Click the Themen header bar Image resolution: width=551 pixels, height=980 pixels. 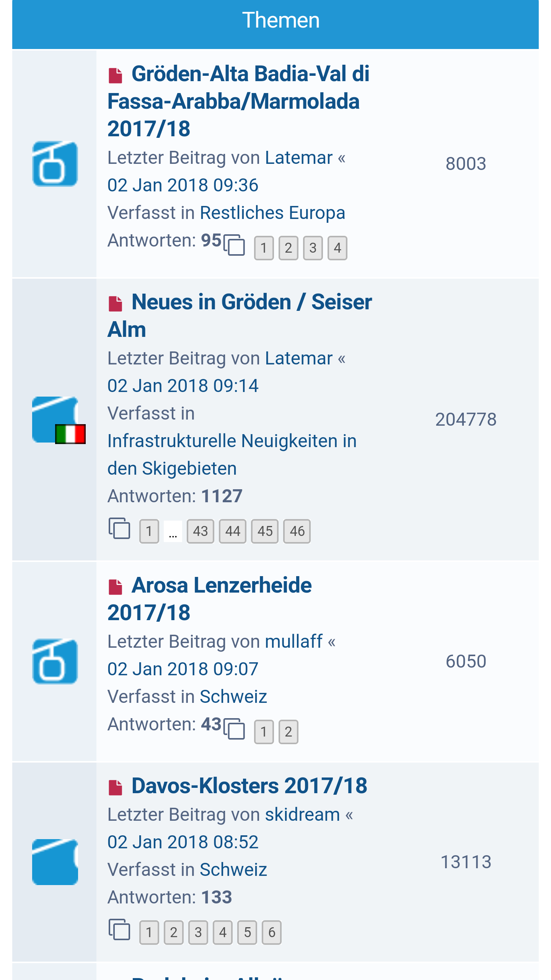point(275,21)
